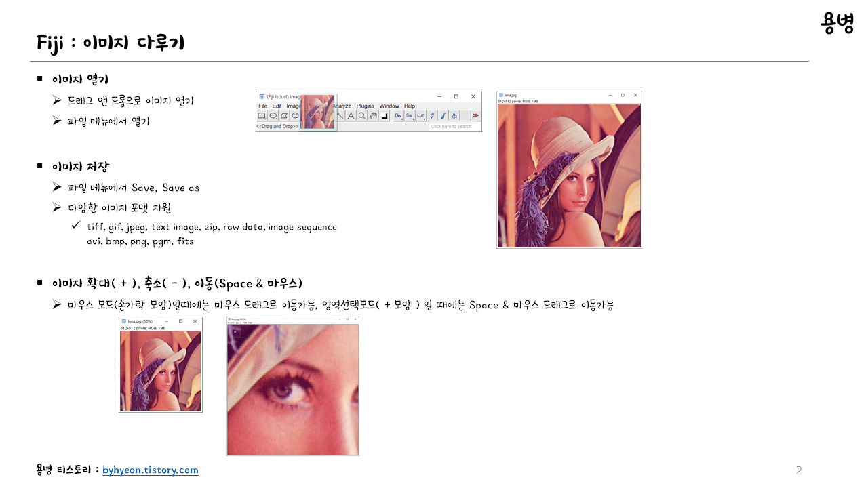This screenshot has width=868, height=488.
Task: Close the large lena.jpg image window
Action: 635,96
